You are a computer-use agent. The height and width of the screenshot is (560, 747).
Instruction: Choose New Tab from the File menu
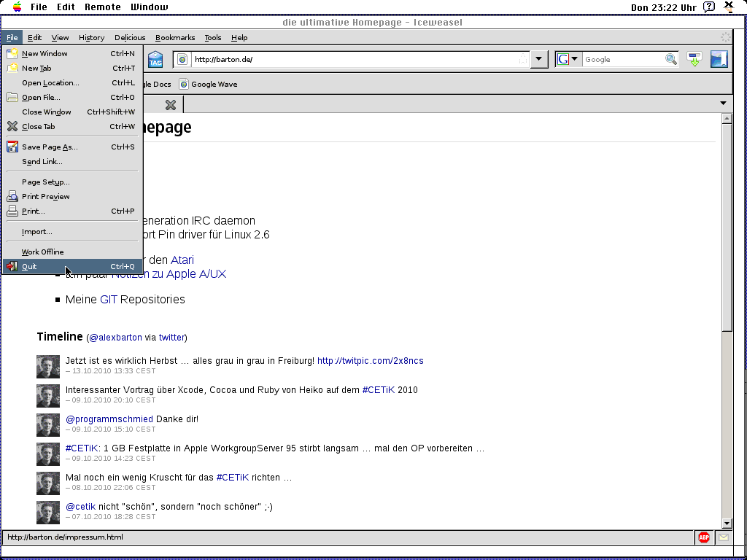point(72,68)
